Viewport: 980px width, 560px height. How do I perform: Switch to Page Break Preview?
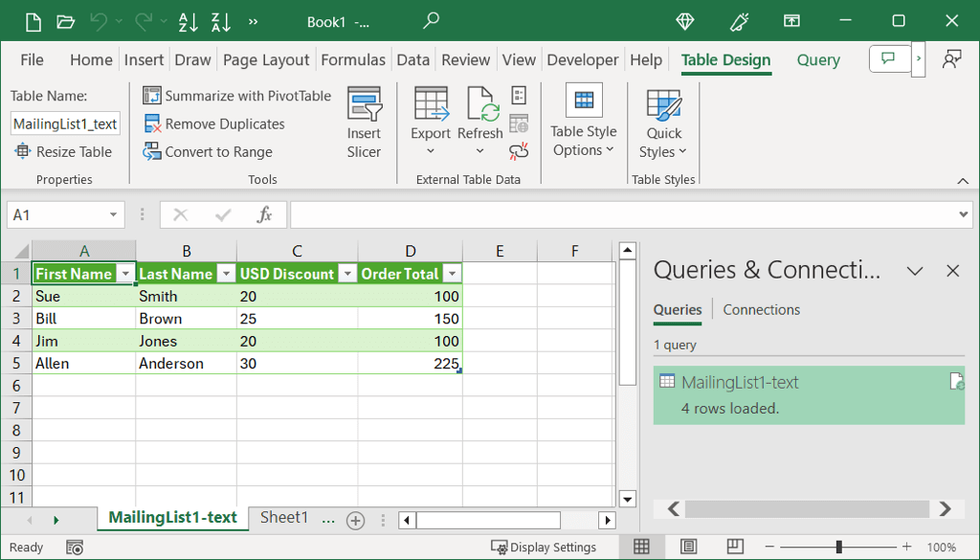tap(734, 547)
